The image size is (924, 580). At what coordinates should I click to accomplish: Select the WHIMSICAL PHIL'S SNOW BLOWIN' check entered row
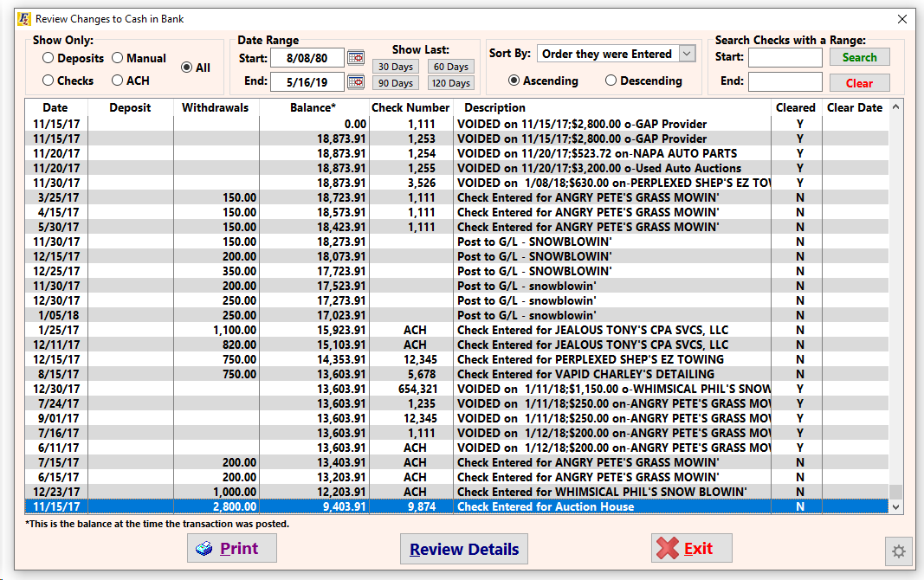pyautogui.click(x=456, y=493)
